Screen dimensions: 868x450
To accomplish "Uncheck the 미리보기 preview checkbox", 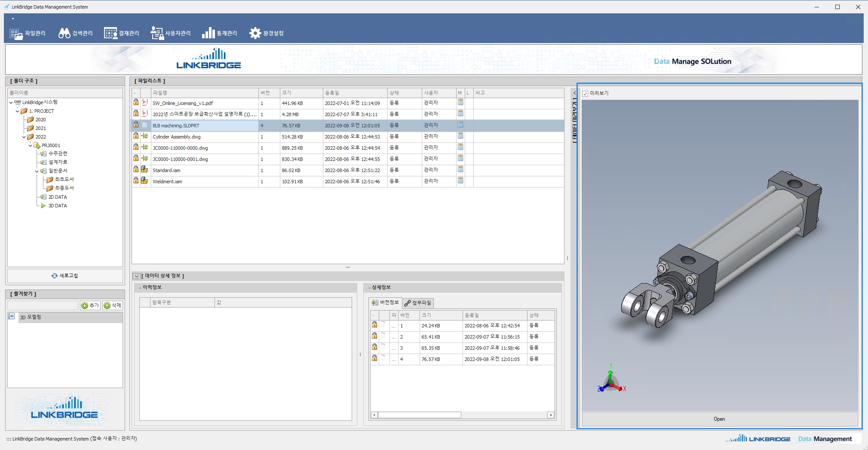I will coord(585,94).
